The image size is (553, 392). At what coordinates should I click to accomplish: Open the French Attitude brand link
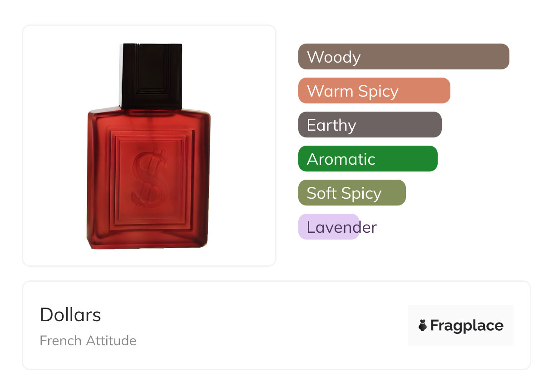pyautogui.click(x=88, y=341)
